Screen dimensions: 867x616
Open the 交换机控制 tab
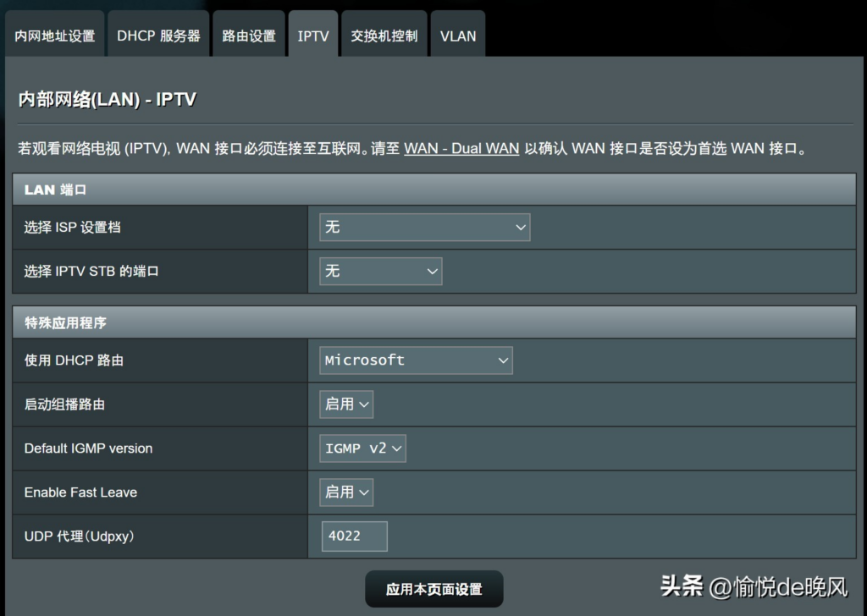[x=384, y=36]
